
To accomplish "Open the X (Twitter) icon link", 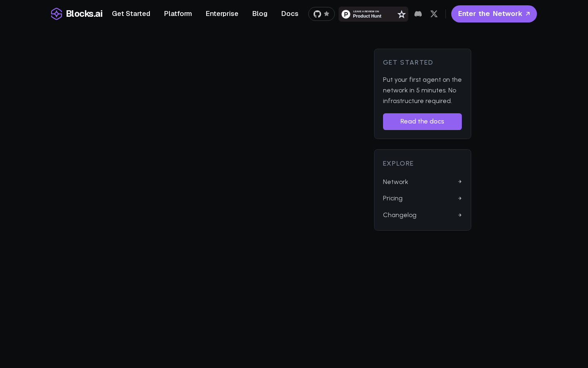I will tap(434, 14).
